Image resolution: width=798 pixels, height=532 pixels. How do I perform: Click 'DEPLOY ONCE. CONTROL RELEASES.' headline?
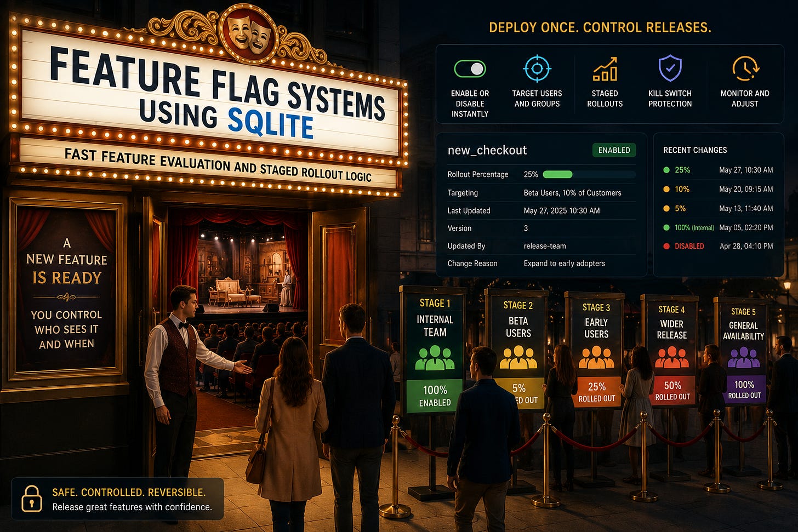click(600, 27)
